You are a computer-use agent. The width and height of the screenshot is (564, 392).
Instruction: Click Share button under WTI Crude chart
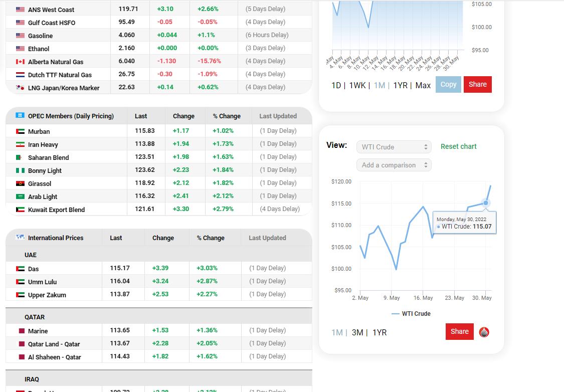point(460,331)
